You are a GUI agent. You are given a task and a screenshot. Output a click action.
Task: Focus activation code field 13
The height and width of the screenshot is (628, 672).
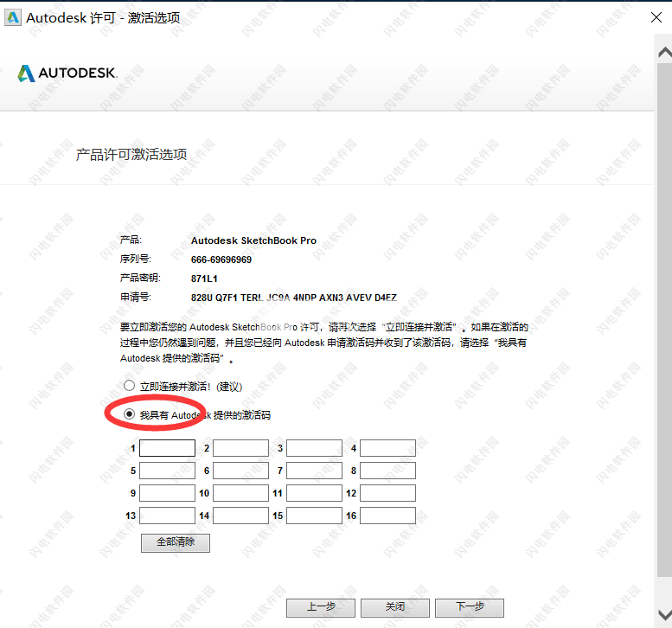click(x=167, y=516)
